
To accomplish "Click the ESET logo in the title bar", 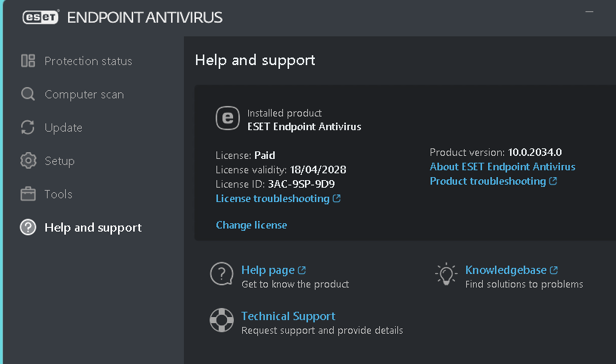I will [40, 17].
